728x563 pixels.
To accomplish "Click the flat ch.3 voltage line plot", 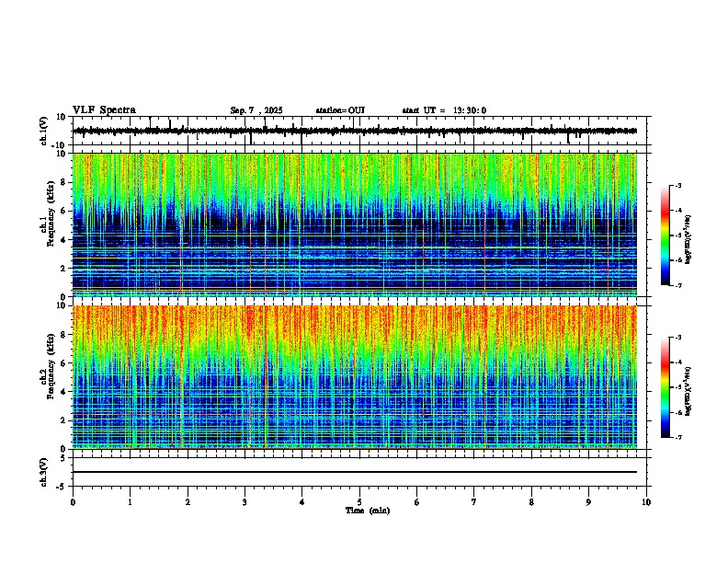I will (355, 472).
